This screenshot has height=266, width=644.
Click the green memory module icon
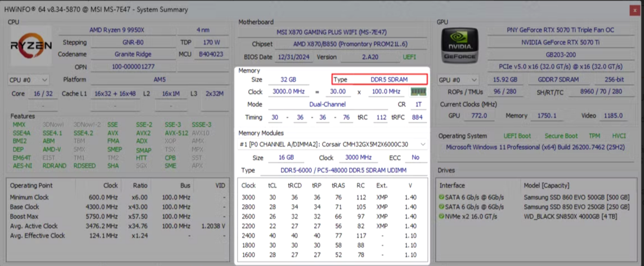point(418,91)
